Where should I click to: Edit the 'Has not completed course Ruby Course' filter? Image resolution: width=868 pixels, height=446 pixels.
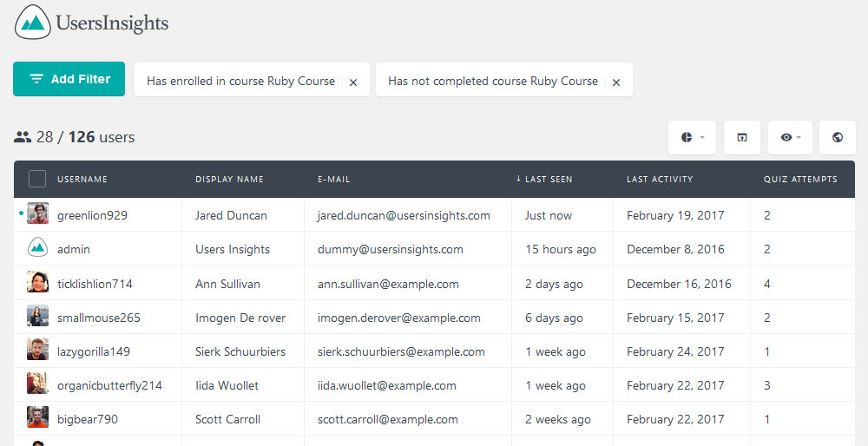(x=493, y=81)
